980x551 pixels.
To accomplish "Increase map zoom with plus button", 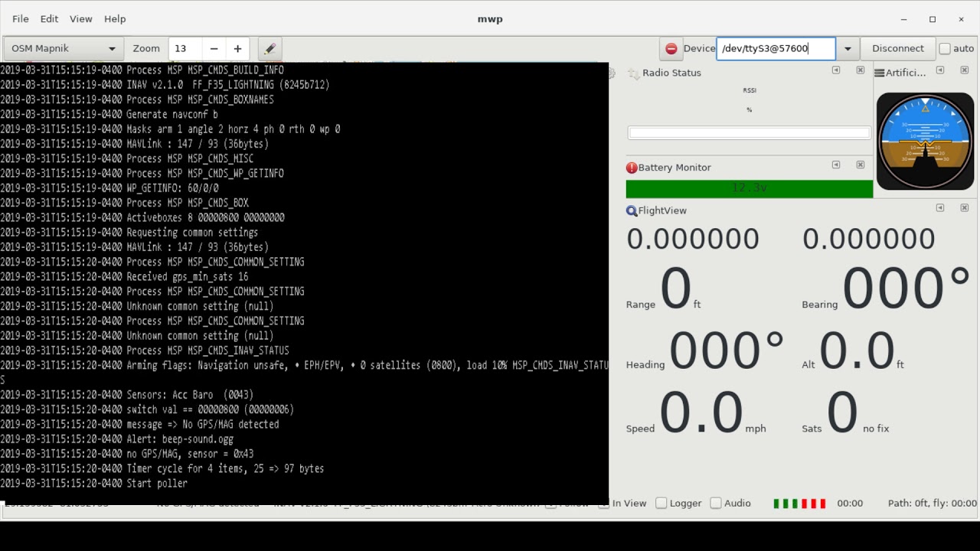I will [237, 48].
